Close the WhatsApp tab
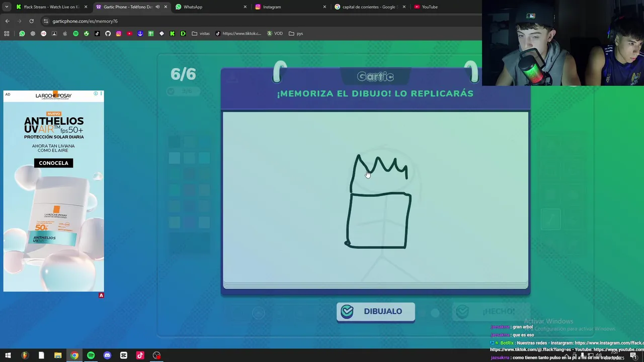644x362 pixels. (245, 7)
